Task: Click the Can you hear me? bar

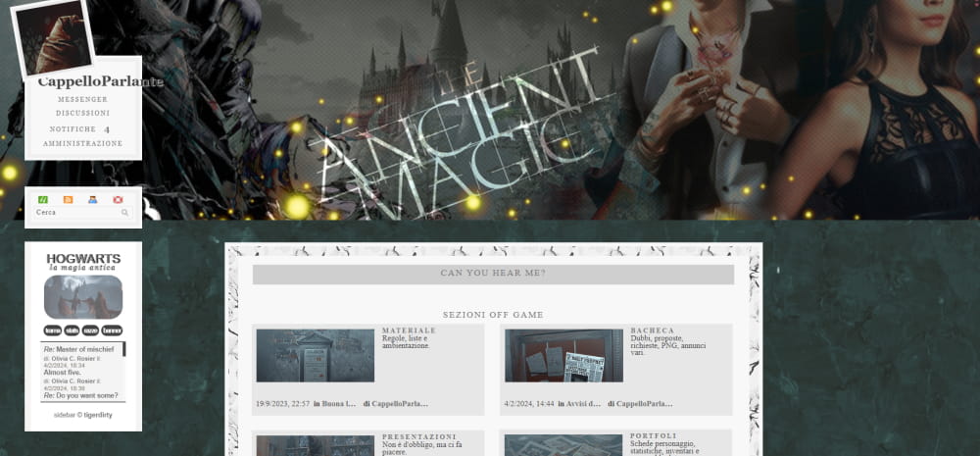Action: click(493, 274)
